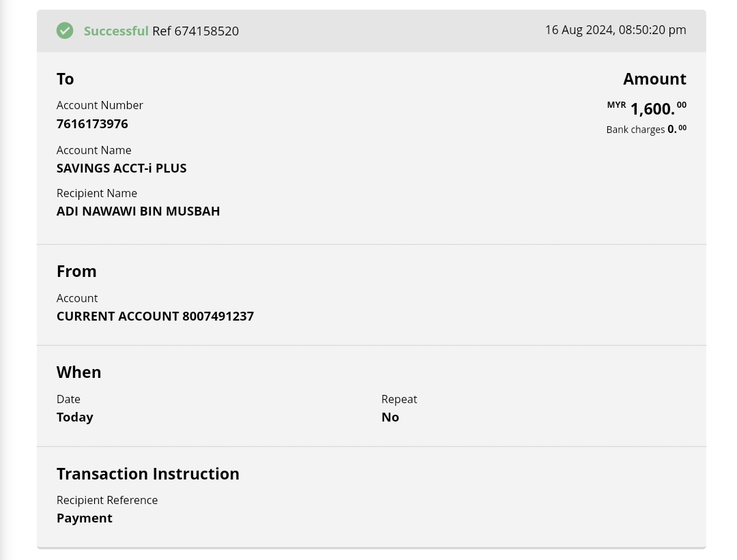Click the Today date value

tap(75, 417)
